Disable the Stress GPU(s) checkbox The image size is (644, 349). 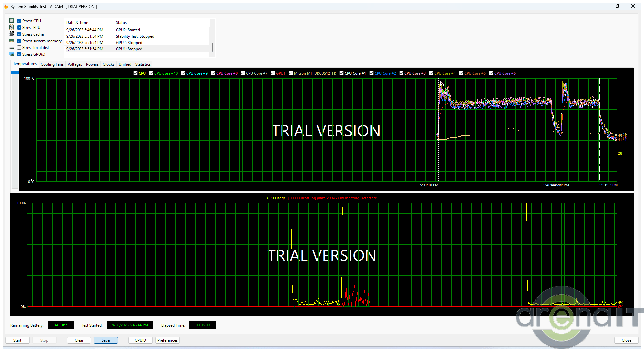(19, 54)
